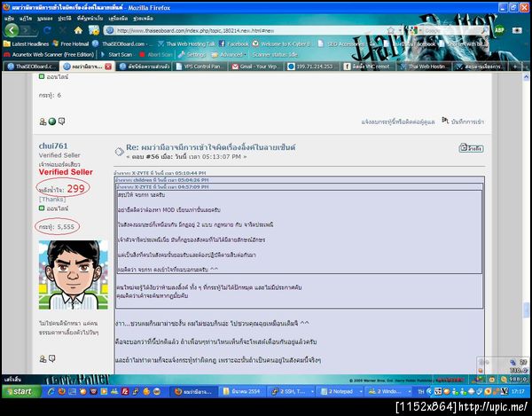Click Start Scan in the Acunetix toolbar

click(116, 54)
